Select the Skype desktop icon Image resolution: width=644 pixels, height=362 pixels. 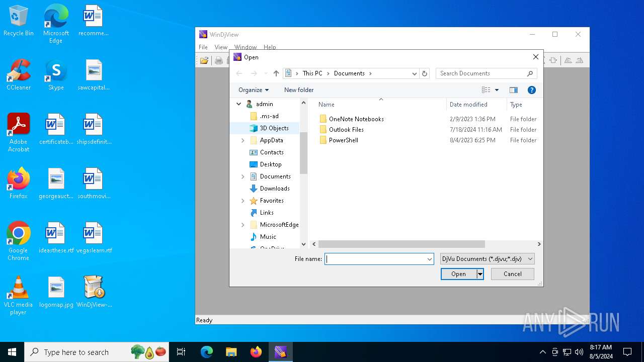56,75
